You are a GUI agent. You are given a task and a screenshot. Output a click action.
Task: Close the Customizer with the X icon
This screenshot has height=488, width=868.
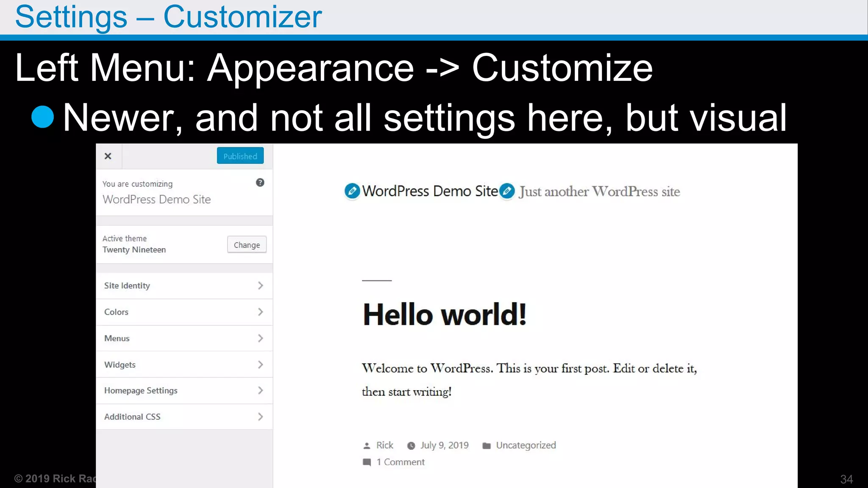click(x=108, y=156)
